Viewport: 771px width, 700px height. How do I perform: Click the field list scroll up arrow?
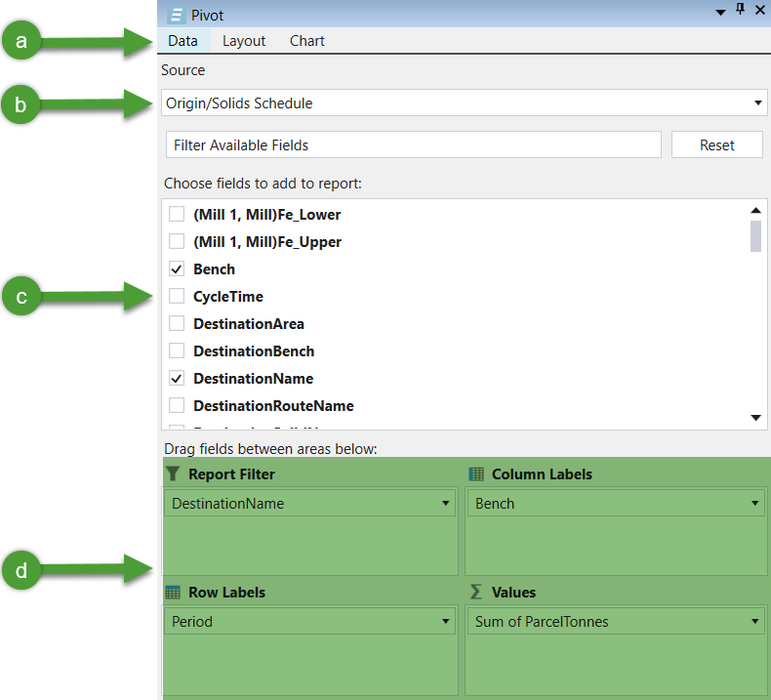[755, 210]
